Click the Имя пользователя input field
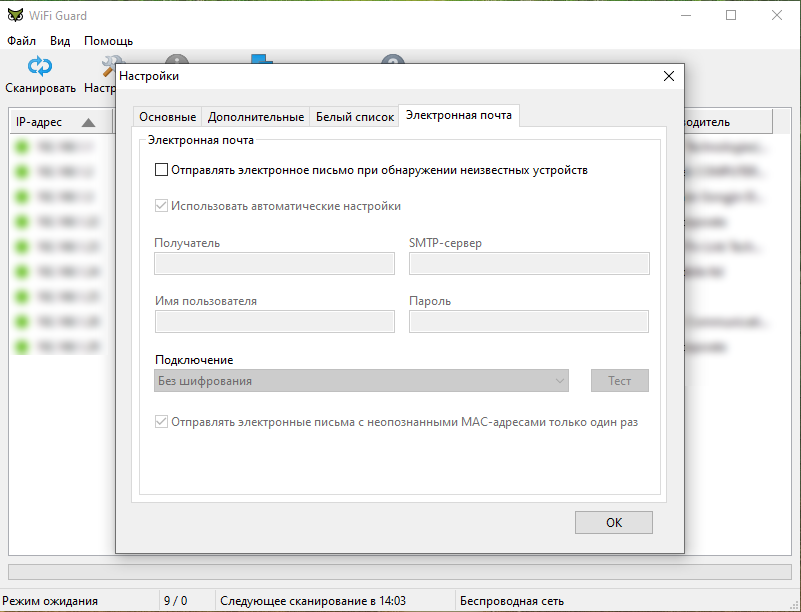 click(274, 322)
